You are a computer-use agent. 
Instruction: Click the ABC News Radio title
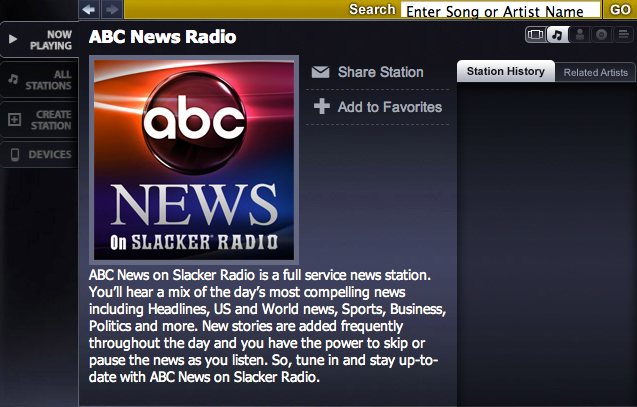pyautogui.click(x=162, y=37)
